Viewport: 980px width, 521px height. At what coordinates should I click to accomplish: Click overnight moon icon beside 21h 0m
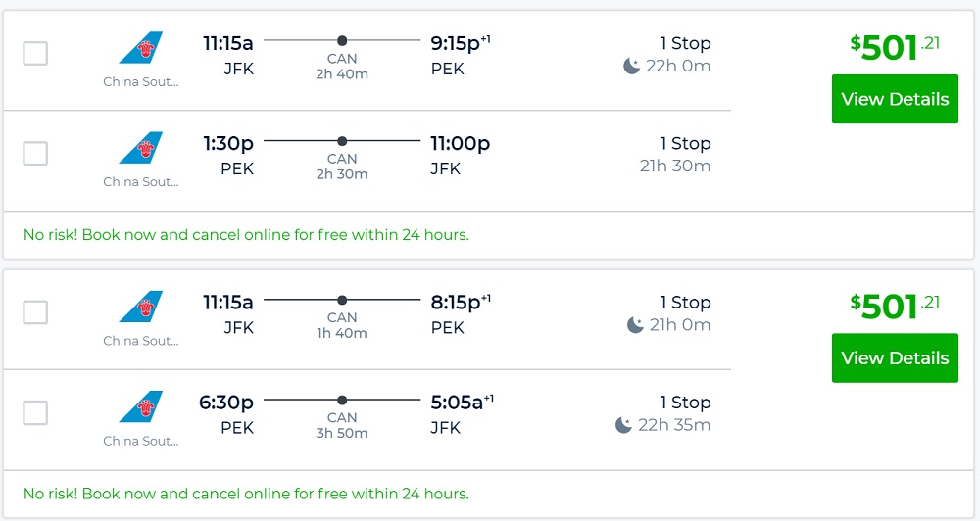point(634,325)
